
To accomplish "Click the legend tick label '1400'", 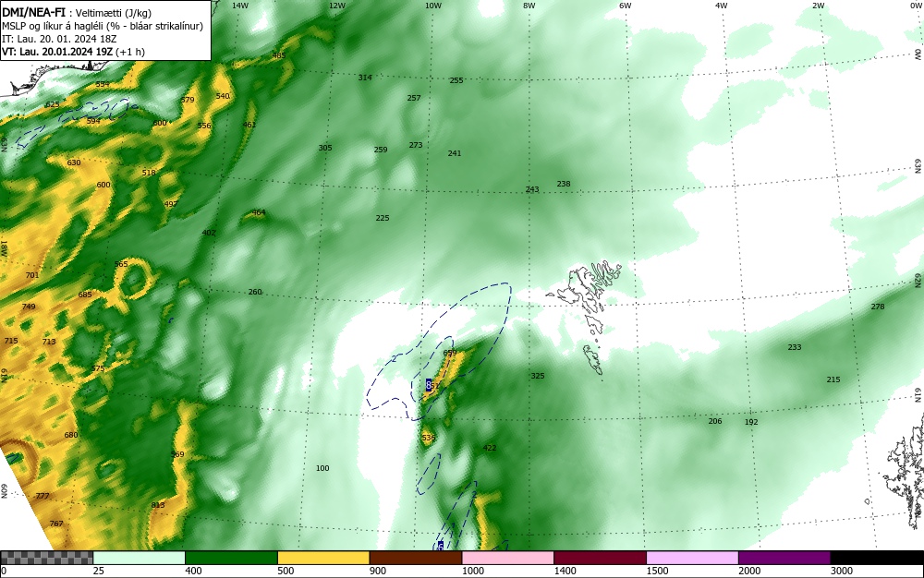I will tap(565, 571).
